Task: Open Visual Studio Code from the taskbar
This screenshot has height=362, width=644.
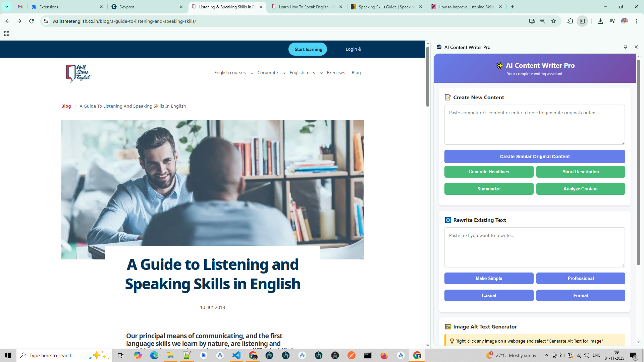Action: pyautogui.click(x=236, y=355)
